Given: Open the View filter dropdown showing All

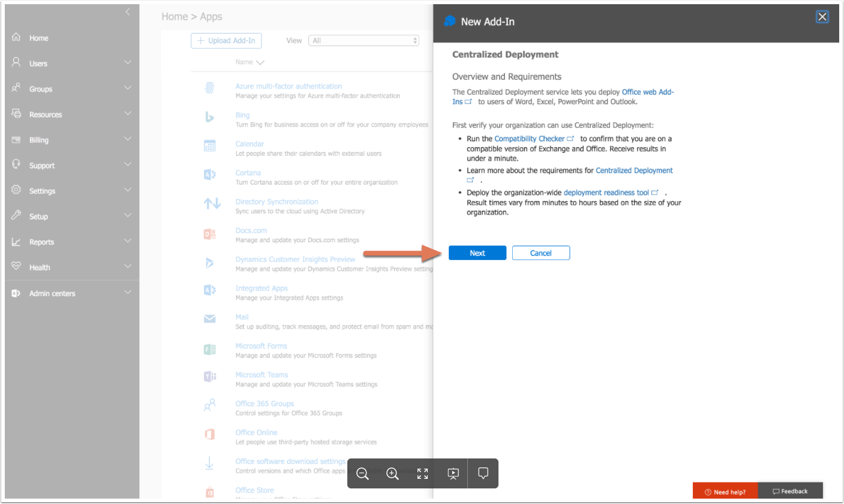Looking at the screenshot, I should [363, 40].
